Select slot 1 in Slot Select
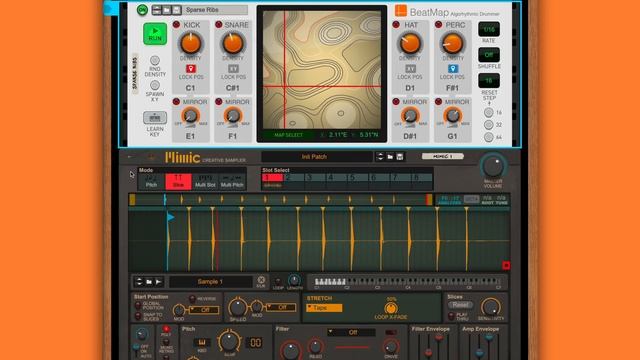 (272, 180)
